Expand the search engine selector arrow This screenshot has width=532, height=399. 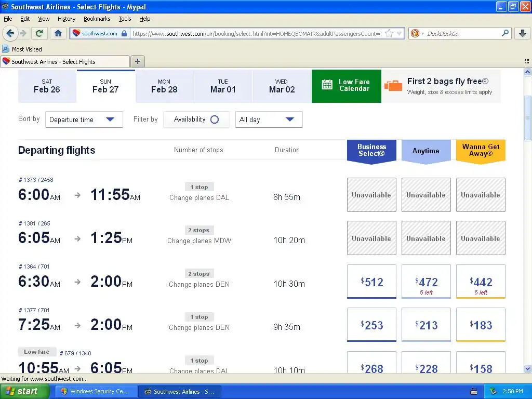tap(422, 33)
